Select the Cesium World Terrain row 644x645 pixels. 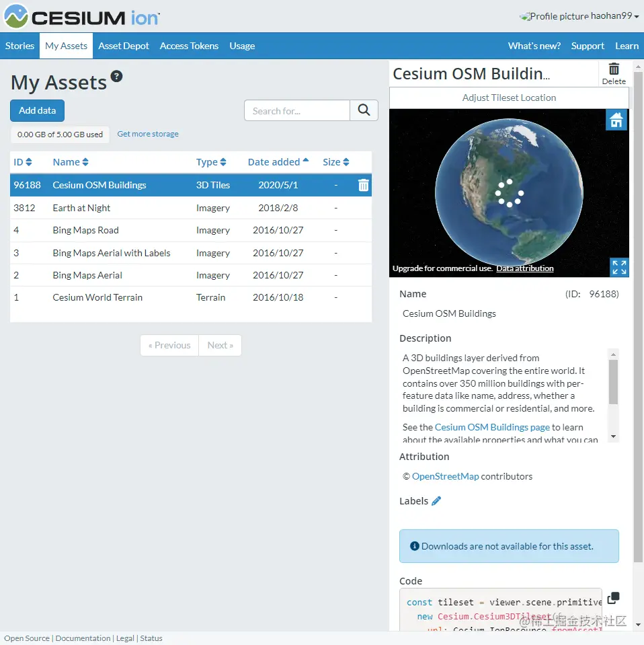(191, 297)
